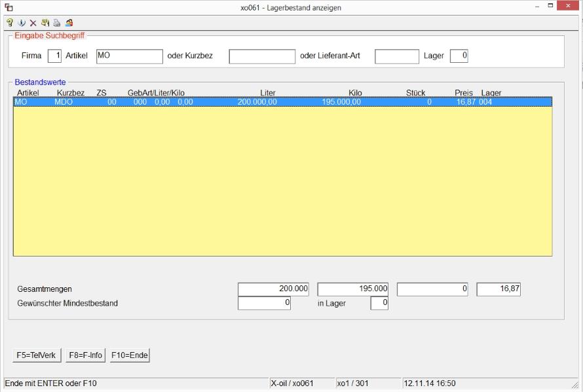583x392 pixels.
Task: Click the Preis value 16,87 in the list row
Action: click(x=466, y=102)
